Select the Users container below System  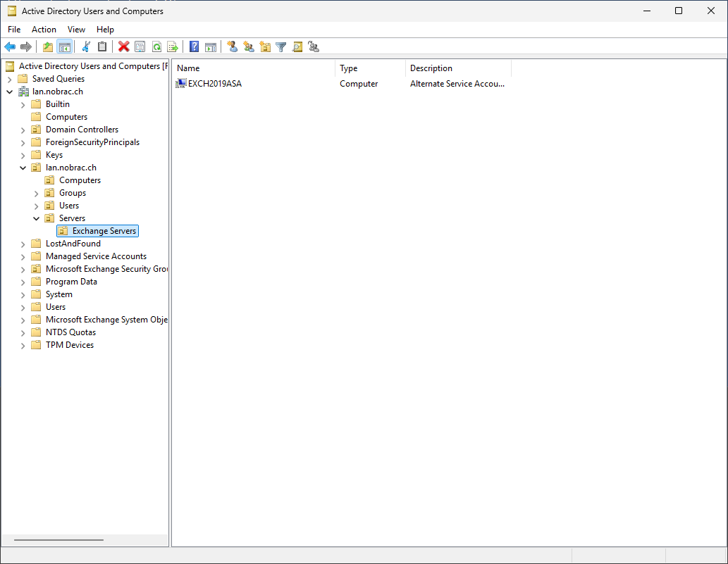click(x=56, y=307)
